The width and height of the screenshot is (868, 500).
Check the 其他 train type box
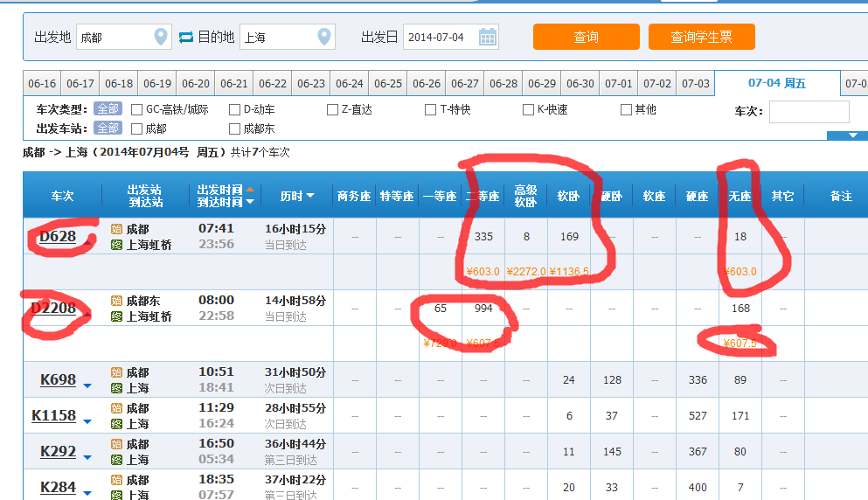tap(626, 109)
